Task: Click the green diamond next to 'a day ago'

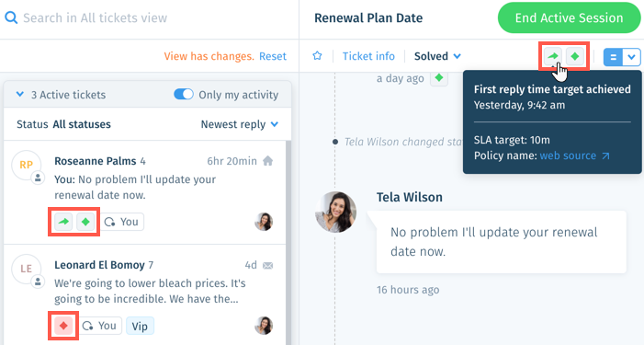Action: [x=439, y=77]
